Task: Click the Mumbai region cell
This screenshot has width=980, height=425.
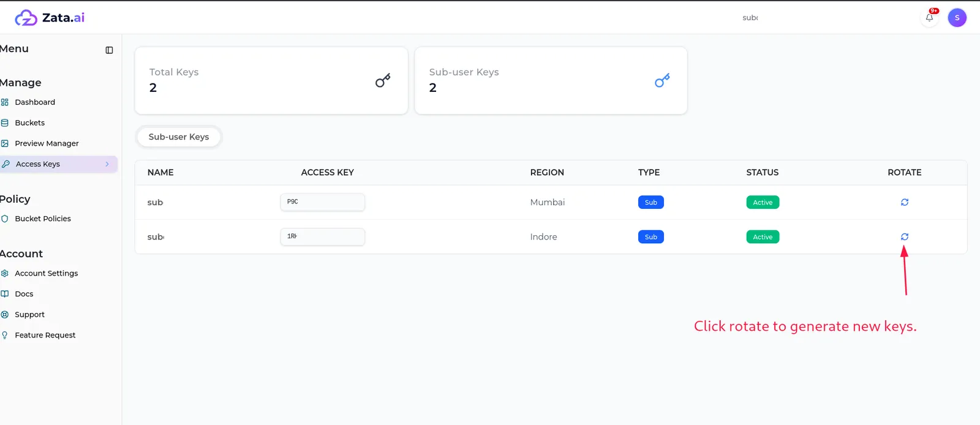Action: click(548, 202)
